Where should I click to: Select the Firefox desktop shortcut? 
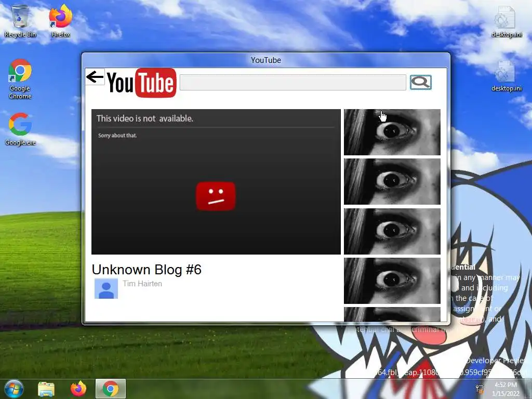(x=61, y=21)
